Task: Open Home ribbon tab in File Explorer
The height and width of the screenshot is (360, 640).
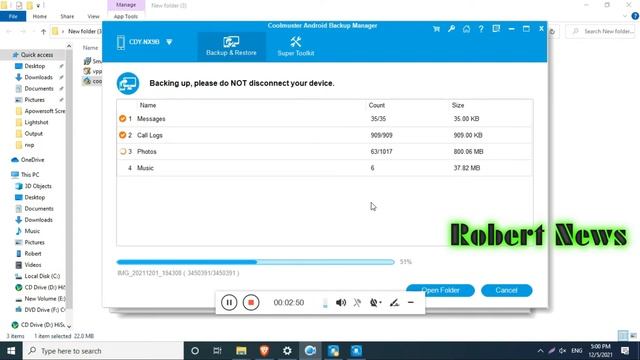Action: click(x=40, y=16)
